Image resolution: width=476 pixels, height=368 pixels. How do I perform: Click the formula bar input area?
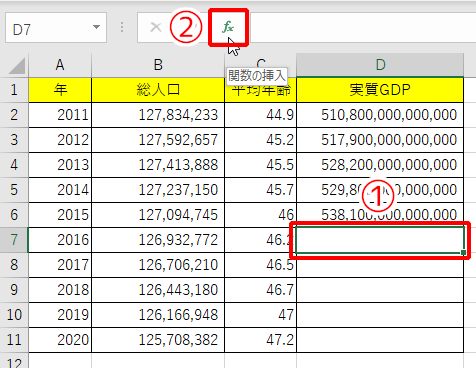coord(362,28)
